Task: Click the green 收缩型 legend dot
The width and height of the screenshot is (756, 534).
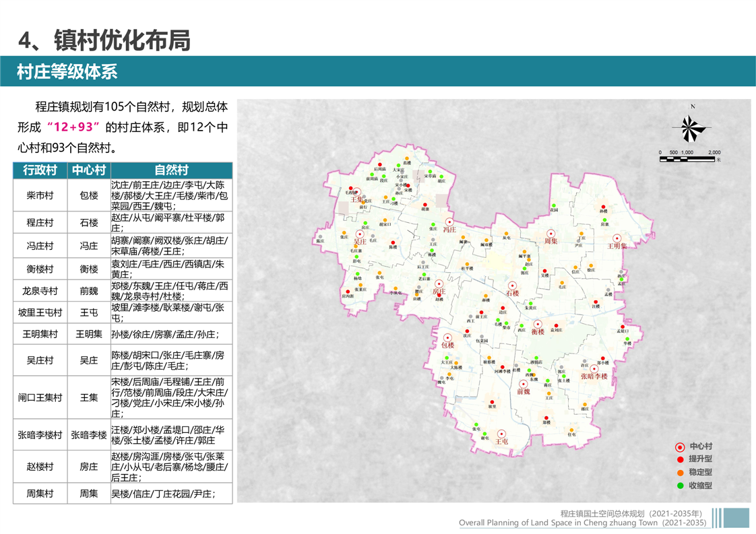Action: pyautogui.click(x=680, y=485)
